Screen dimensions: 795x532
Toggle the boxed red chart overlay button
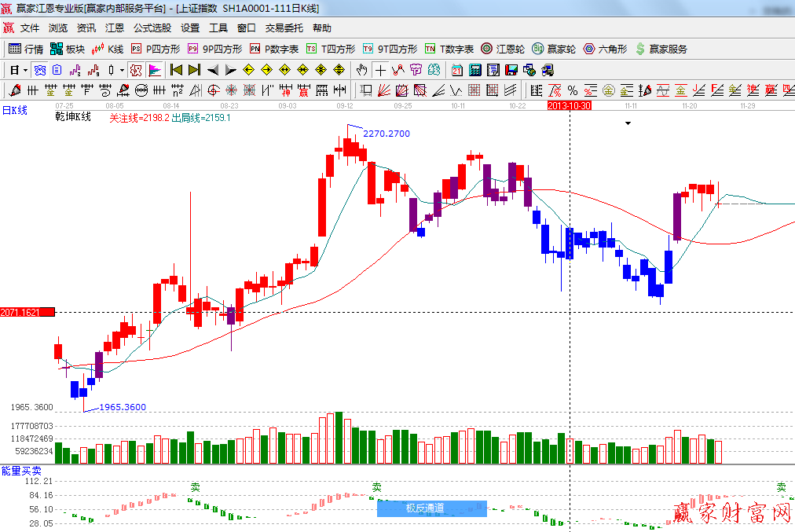[137, 70]
